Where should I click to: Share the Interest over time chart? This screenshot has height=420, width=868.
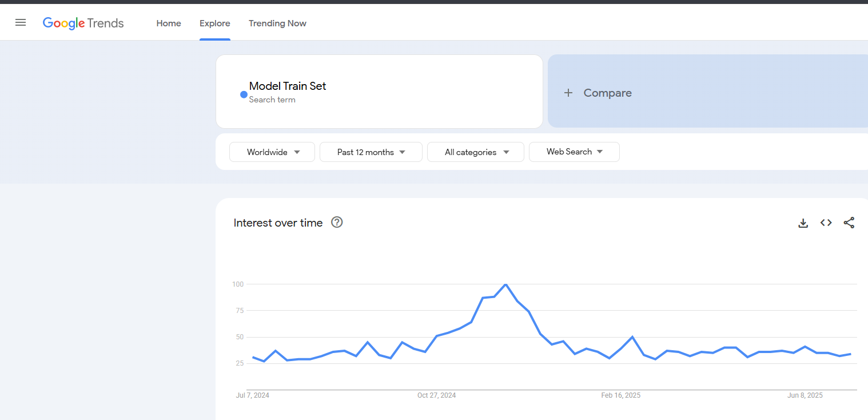click(849, 223)
